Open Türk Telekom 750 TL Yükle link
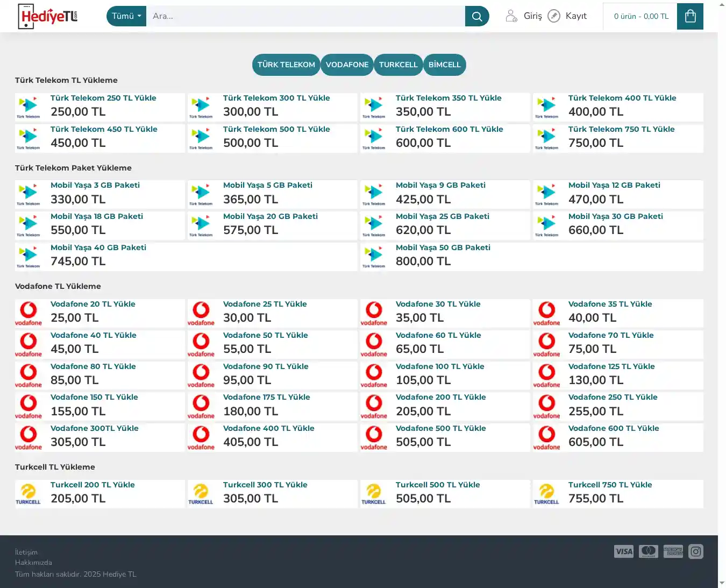Viewport: 726px width, 588px height. [x=621, y=129]
